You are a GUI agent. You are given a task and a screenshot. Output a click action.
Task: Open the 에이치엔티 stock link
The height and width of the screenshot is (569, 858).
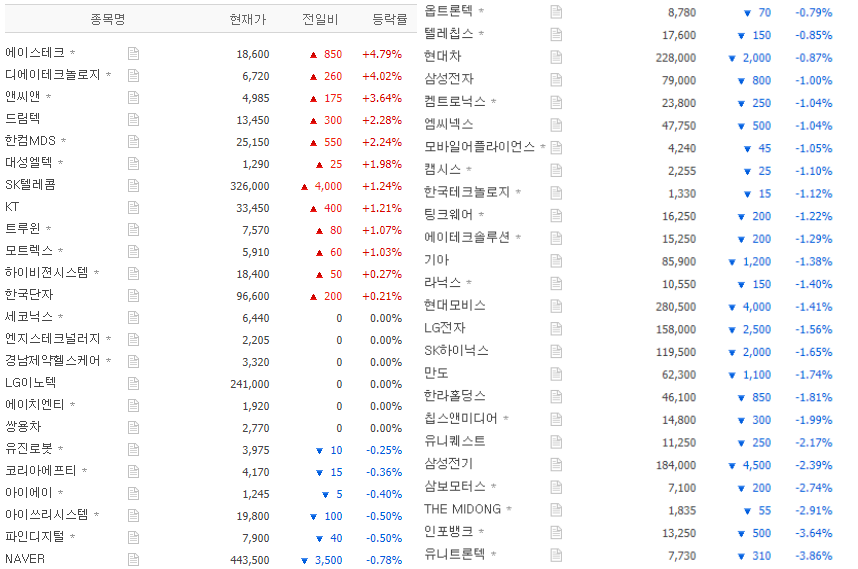point(35,405)
